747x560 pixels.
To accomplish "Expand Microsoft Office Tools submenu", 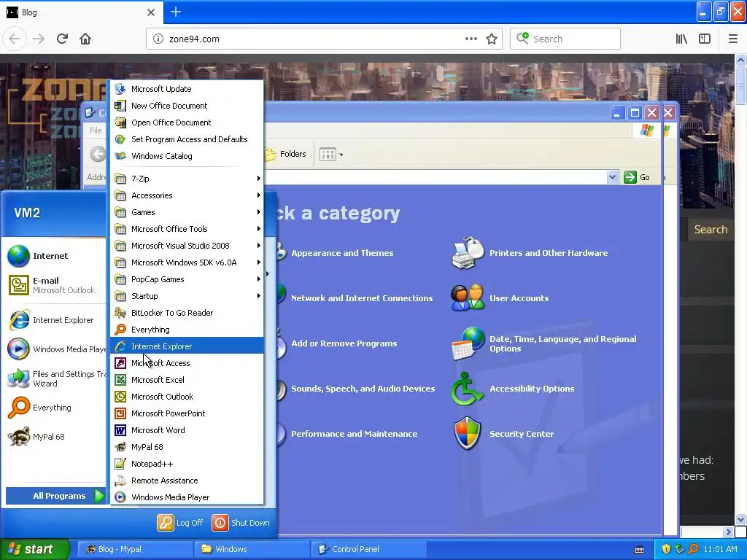I will tap(187, 228).
